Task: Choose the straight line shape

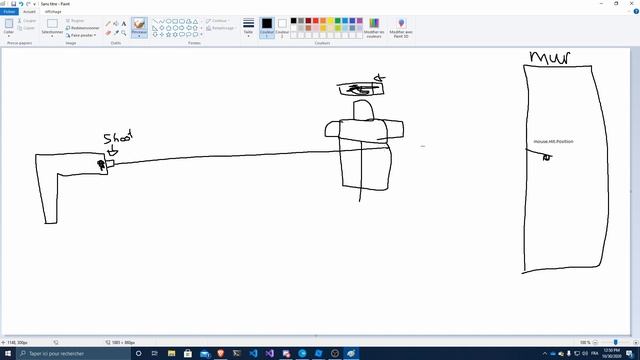Action: pyautogui.click(x=155, y=21)
